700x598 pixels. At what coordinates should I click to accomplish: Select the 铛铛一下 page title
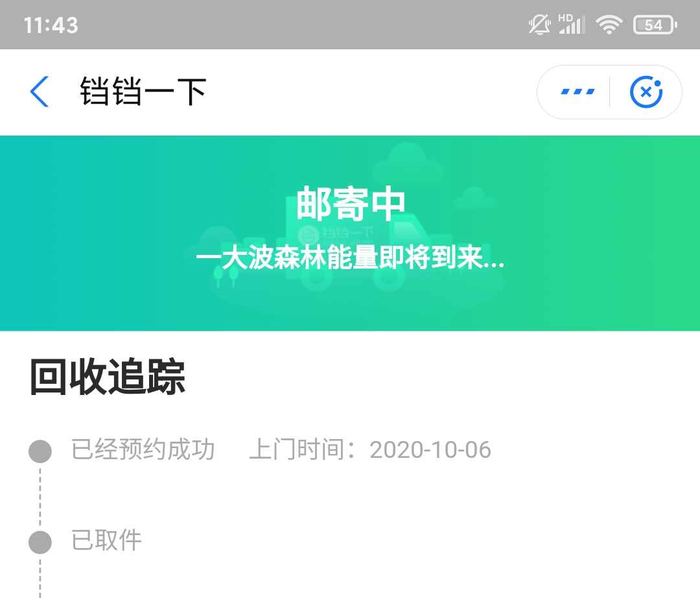(143, 91)
